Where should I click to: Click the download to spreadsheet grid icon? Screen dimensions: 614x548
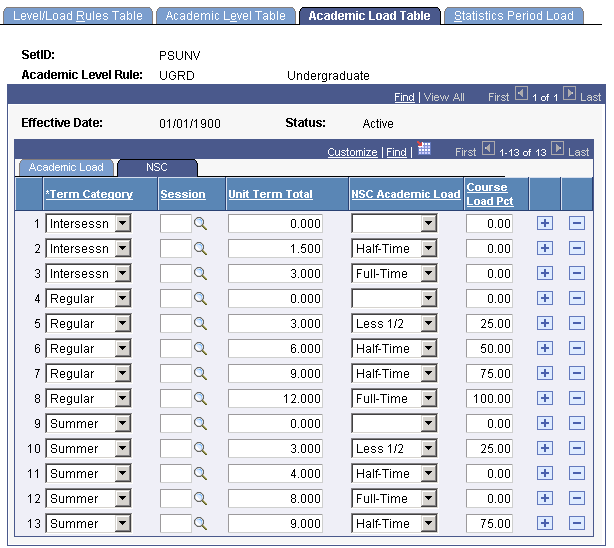tap(424, 148)
